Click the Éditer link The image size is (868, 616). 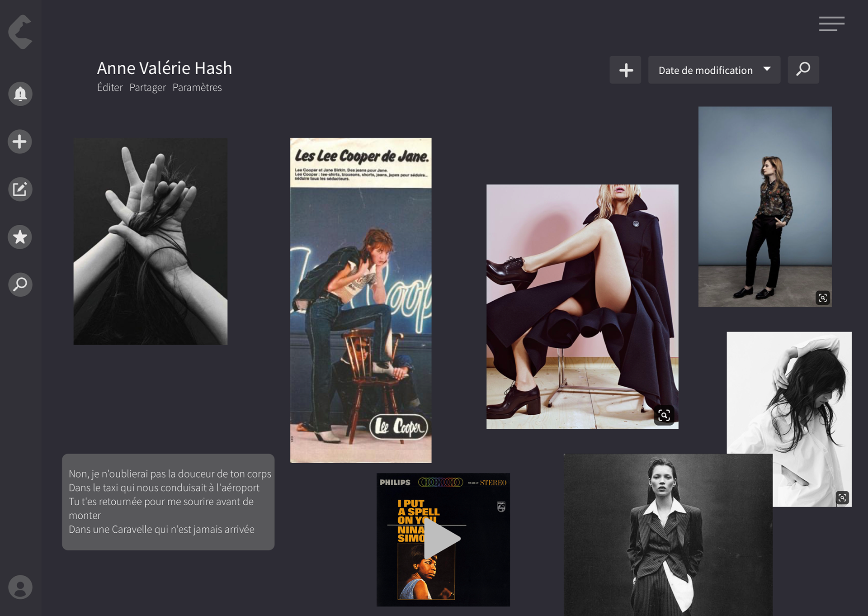110,87
